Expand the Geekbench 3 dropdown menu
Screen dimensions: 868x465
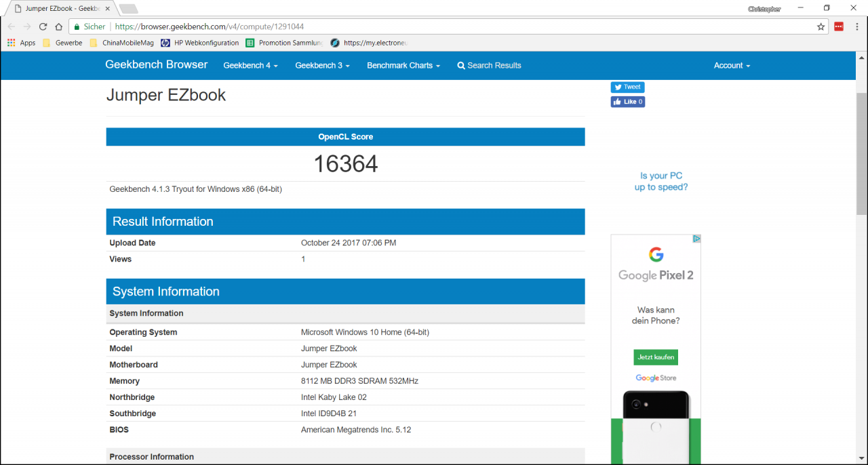(323, 66)
